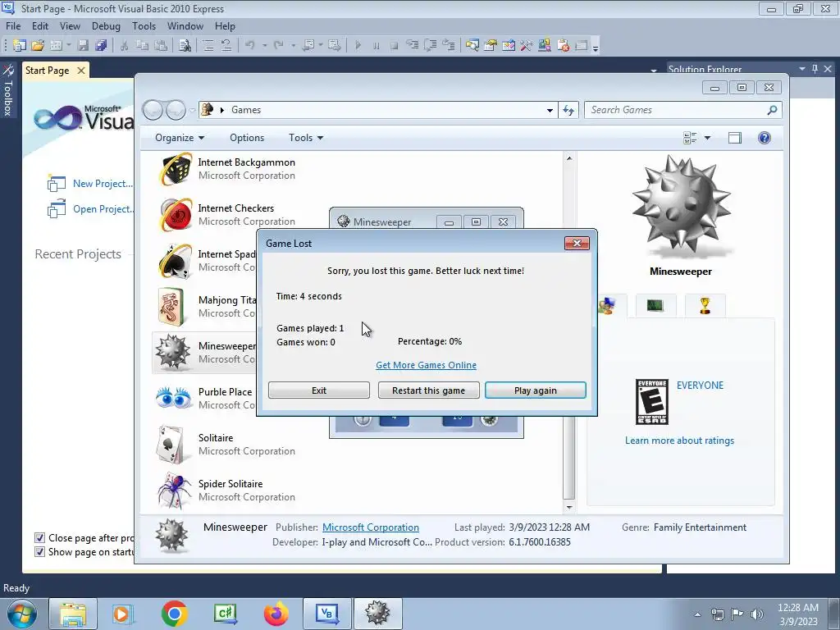Open the statistics trophy tab icon
This screenshot has height=630, width=840.
pos(705,305)
